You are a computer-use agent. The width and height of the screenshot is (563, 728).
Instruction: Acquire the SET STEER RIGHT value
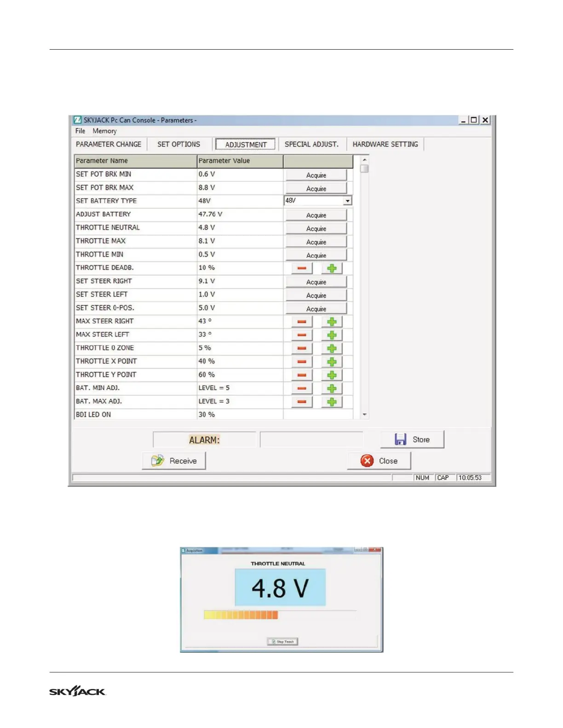click(316, 282)
